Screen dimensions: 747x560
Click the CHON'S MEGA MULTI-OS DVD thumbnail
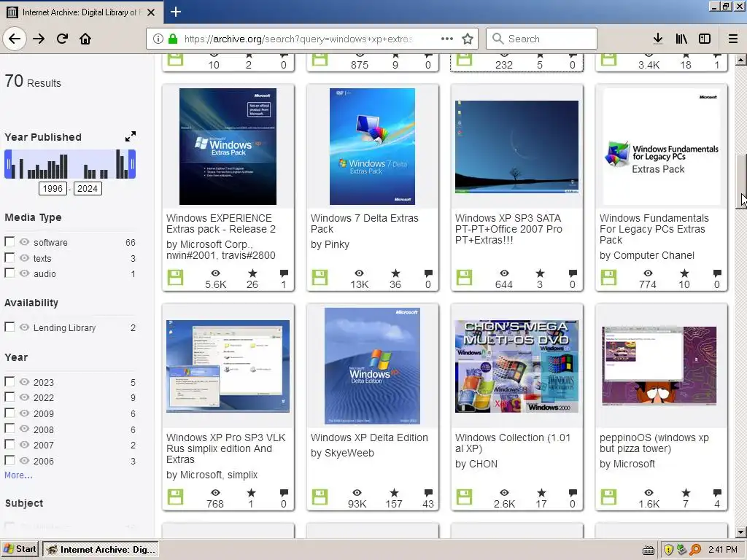click(x=516, y=366)
